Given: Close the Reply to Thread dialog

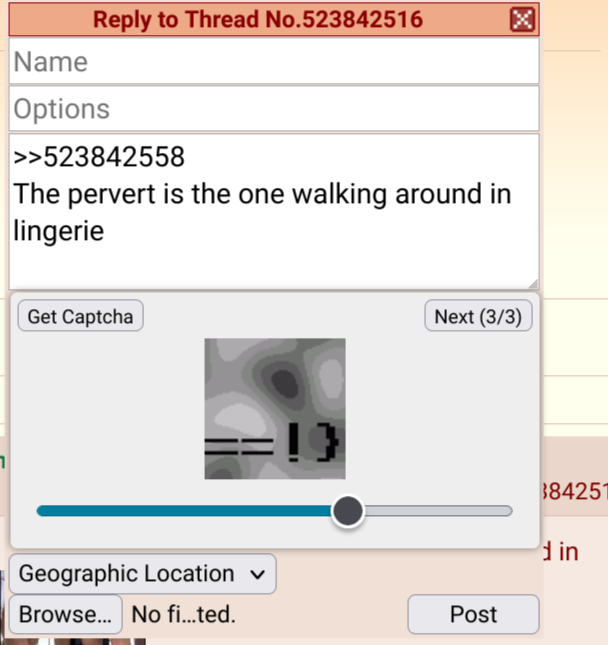Looking at the screenshot, I should pos(522,19).
